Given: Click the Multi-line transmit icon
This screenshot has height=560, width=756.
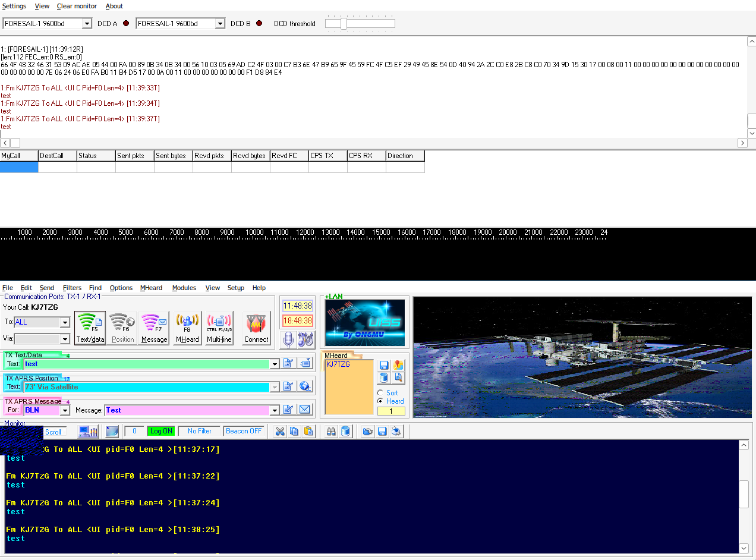Looking at the screenshot, I should pyautogui.click(x=219, y=328).
